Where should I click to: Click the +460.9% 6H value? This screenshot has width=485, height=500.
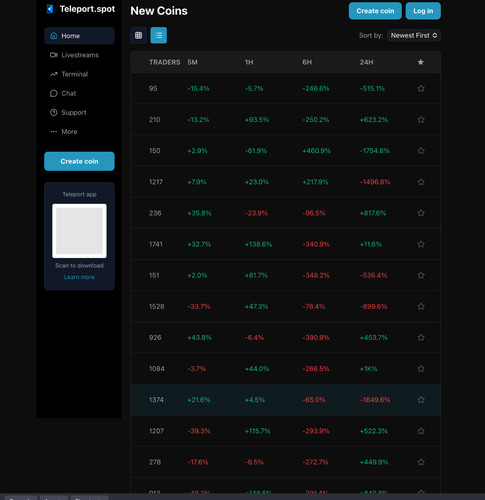pos(316,151)
